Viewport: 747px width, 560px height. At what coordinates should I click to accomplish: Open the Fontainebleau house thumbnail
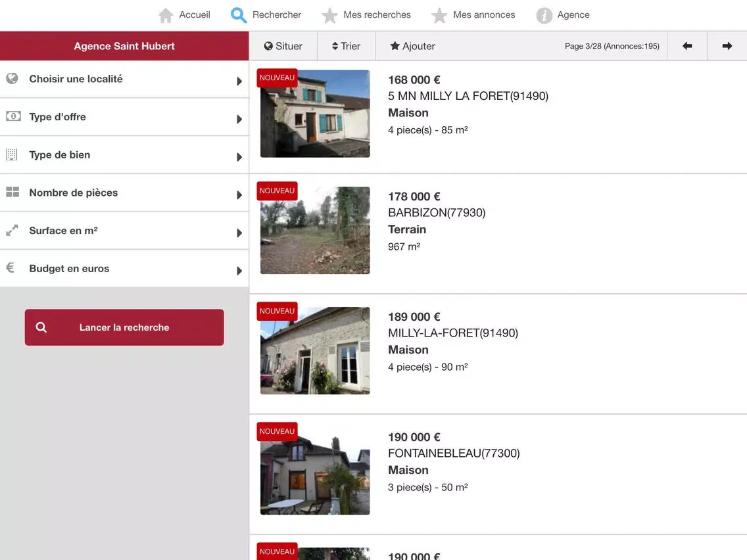coord(315,471)
